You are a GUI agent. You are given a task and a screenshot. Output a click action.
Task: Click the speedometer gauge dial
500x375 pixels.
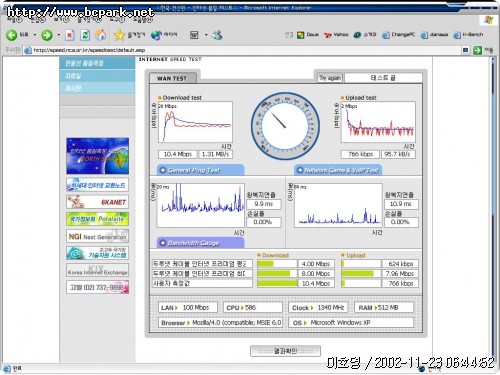tap(285, 126)
